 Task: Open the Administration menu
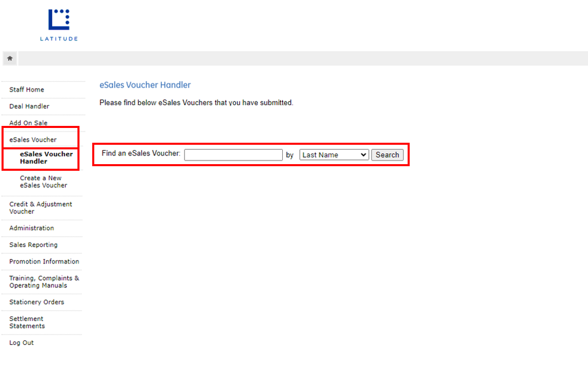(x=31, y=228)
